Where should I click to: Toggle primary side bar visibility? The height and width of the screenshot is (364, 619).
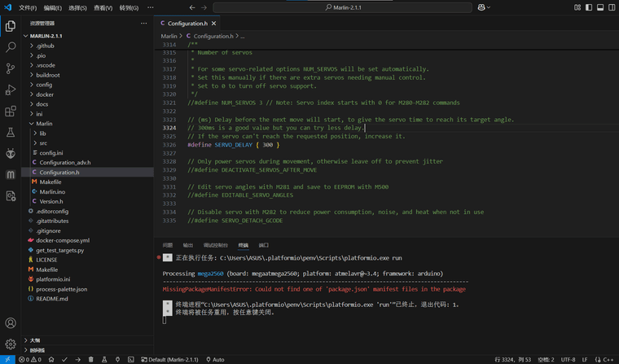589,7
